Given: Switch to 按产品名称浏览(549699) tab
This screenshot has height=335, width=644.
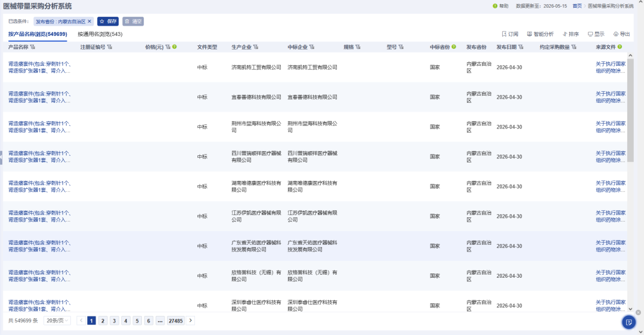Looking at the screenshot, I should [x=38, y=34].
